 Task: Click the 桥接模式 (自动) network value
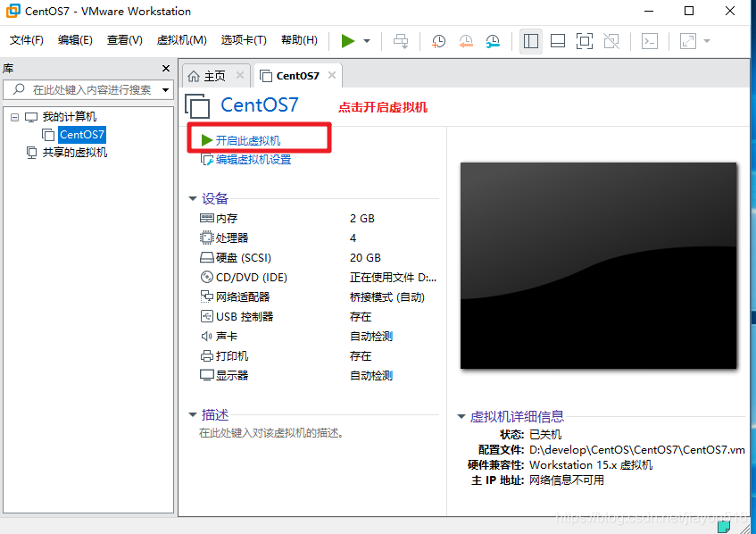click(x=387, y=297)
